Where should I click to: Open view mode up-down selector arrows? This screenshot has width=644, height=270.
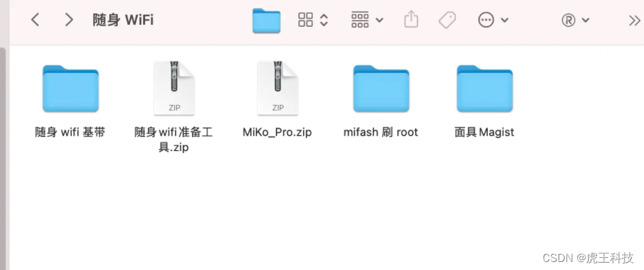coord(324,20)
